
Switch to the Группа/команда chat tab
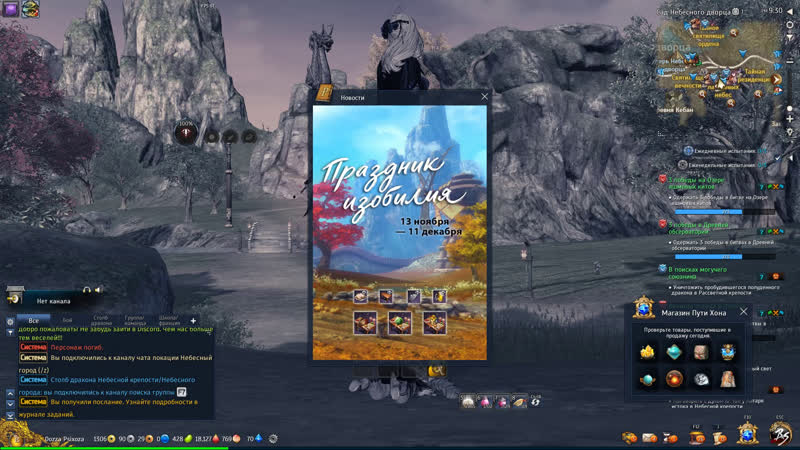pyautogui.click(x=135, y=320)
